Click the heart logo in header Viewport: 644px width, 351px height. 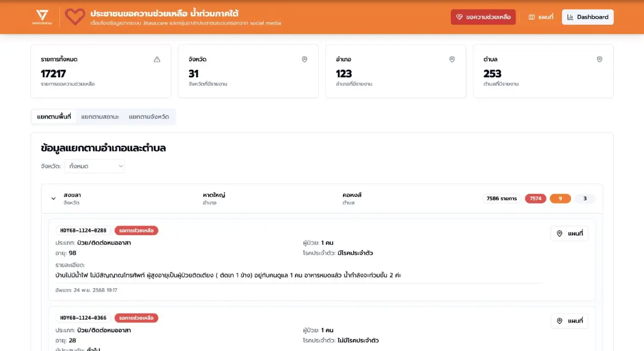pyautogui.click(x=75, y=17)
